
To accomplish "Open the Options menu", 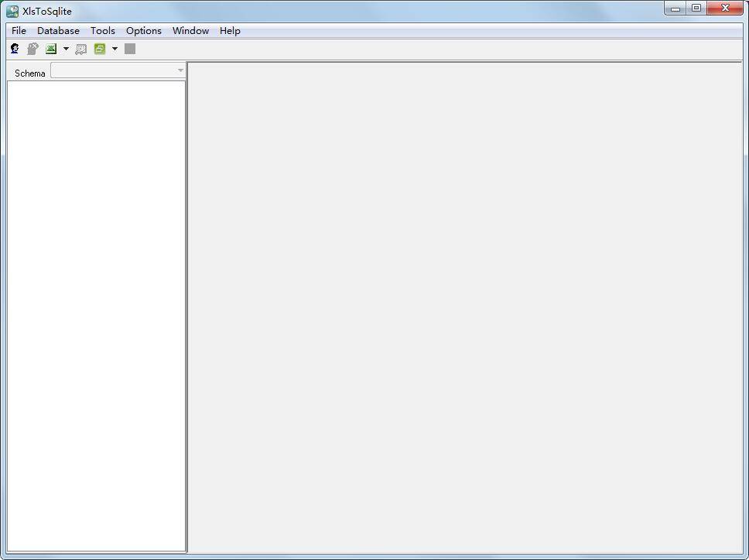I will pyautogui.click(x=143, y=30).
